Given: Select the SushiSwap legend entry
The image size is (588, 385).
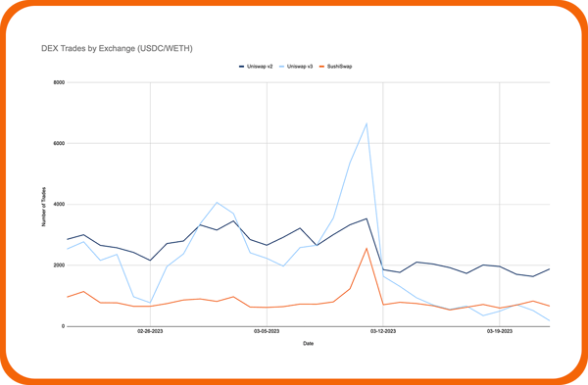Looking at the screenshot, I should [335, 67].
